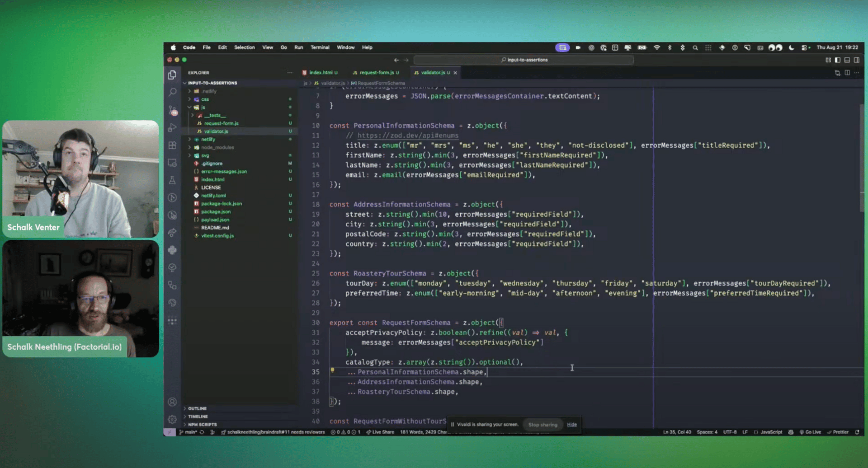Open the Run and Debug view
868x468 pixels.
pos(172,128)
